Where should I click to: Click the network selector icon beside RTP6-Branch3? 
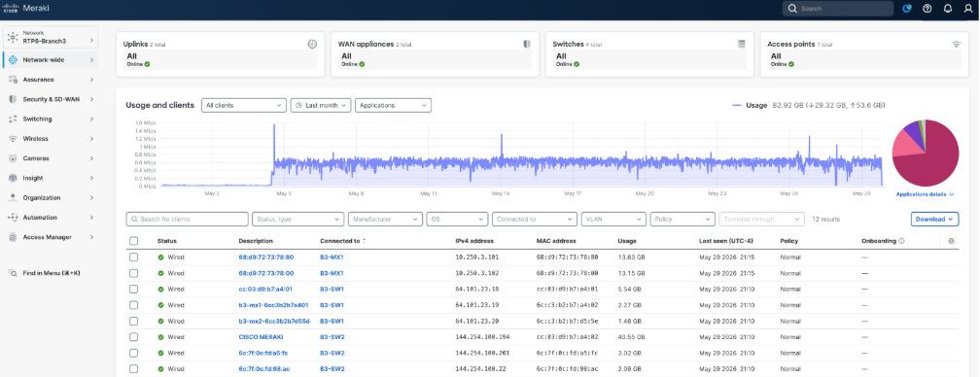click(x=13, y=38)
